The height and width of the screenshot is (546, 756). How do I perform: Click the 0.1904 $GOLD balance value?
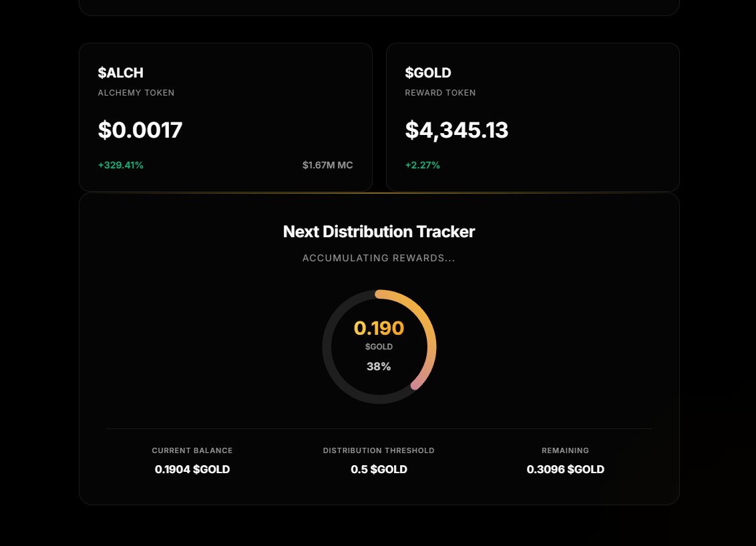tap(192, 469)
